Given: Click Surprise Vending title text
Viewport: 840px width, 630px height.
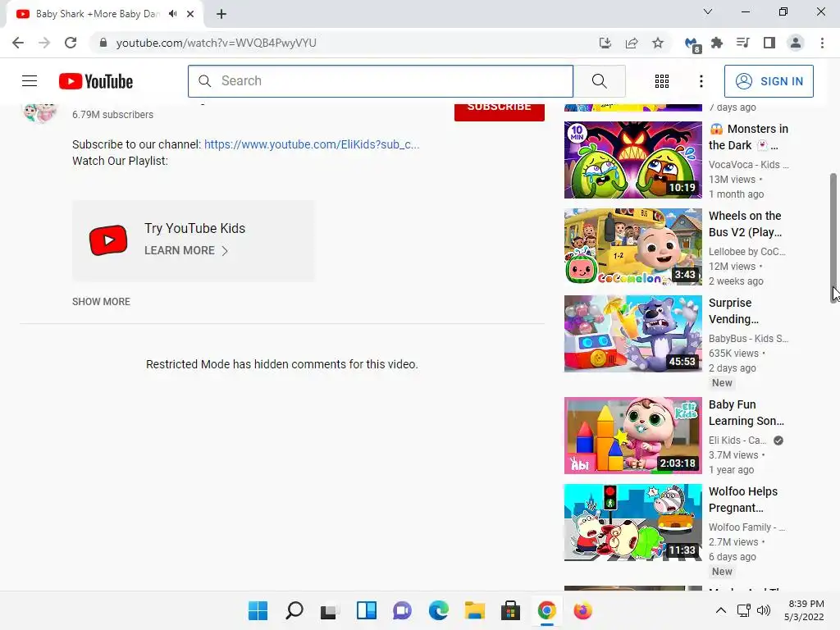Looking at the screenshot, I should click(x=734, y=311).
